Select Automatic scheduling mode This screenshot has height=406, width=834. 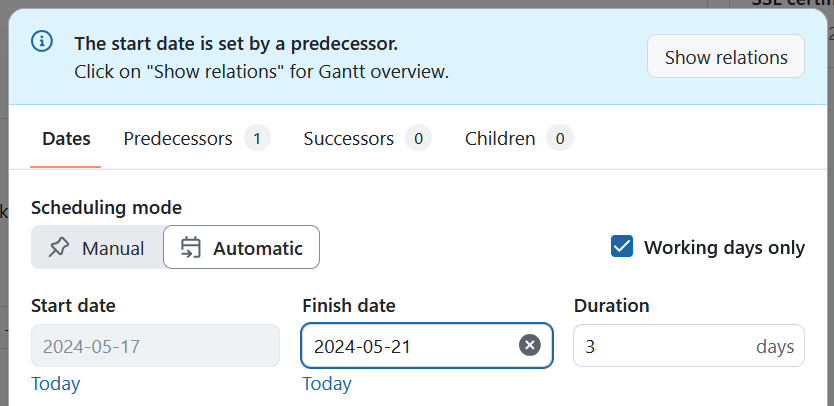(241, 248)
